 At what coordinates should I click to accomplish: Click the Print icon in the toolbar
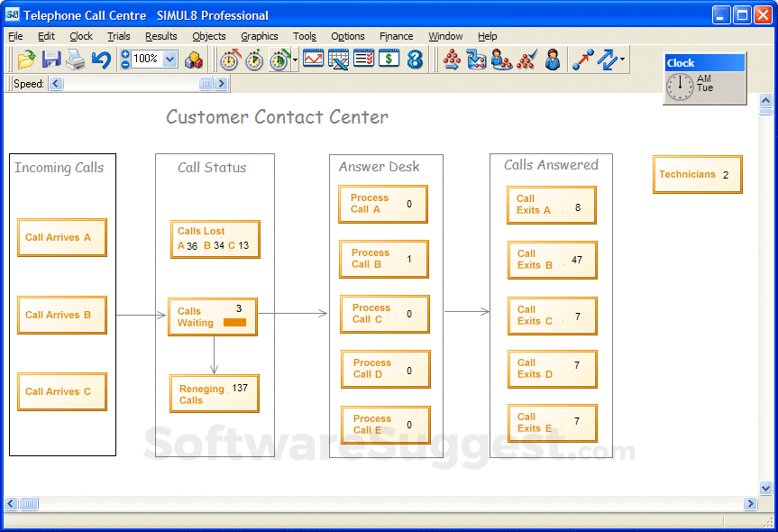point(76,60)
